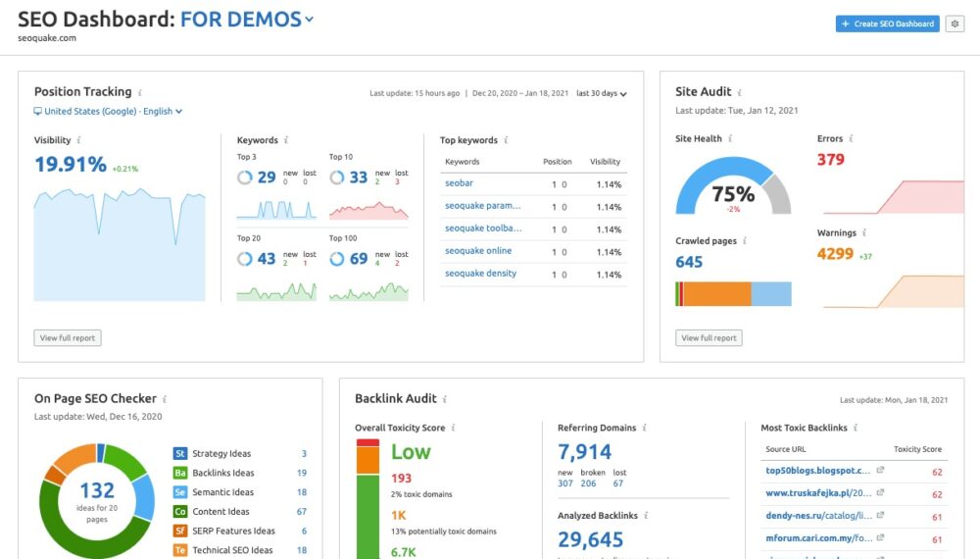Click the Warnings info icon
Viewport: 980px width, 559px height.
pyautogui.click(x=864, y=232)
